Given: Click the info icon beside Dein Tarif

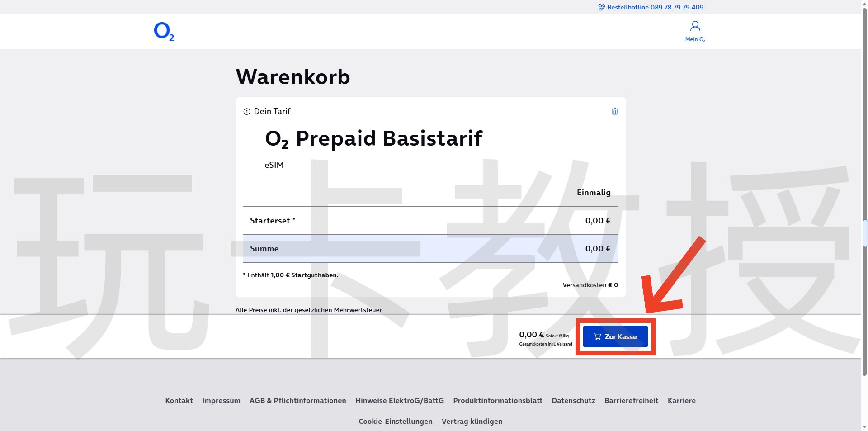Looking at the screenshot, I should (247, 112).
